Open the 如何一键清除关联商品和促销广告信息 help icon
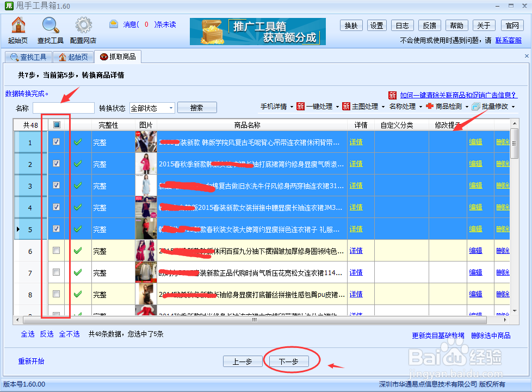532x392 pixels. 392,95
